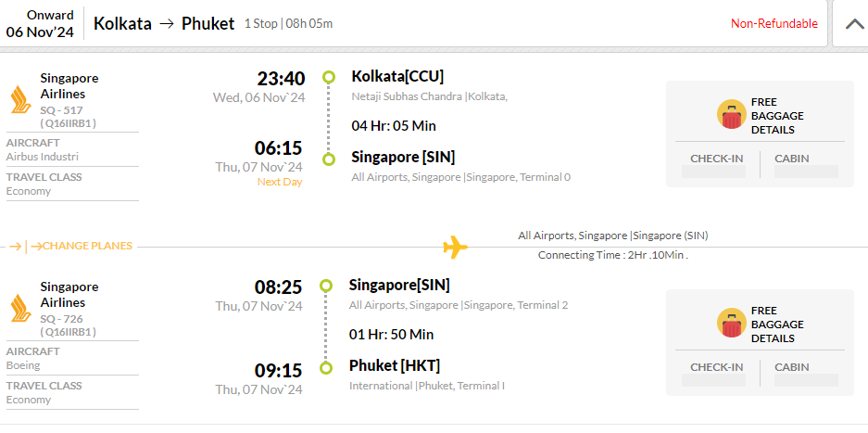Image resolution: width=868 pixels, height=433 pixels.
Task: Open Free Baggage Details for second flight
Action: [777, 325]
